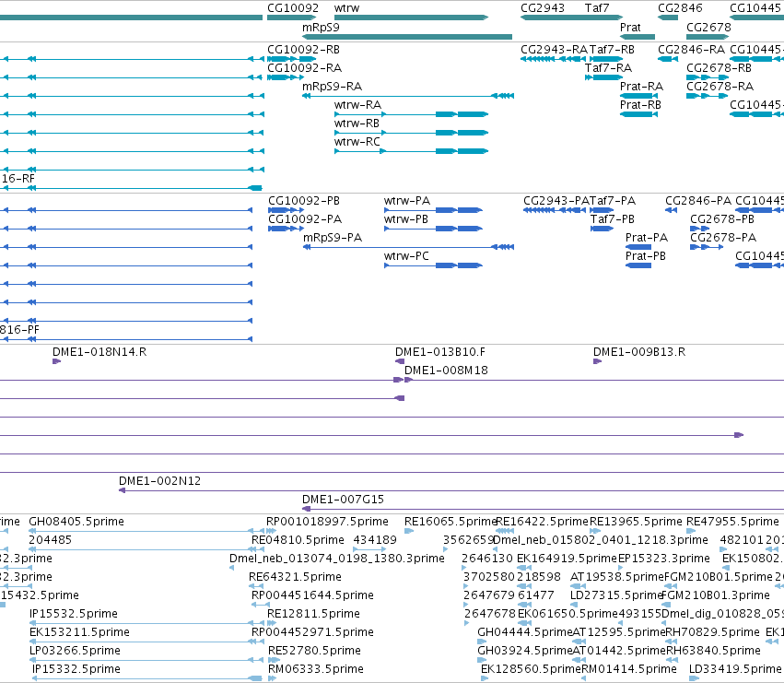Image resolution: width=784 pixels, height=683 pixels.
Task: Click the DME1-002N12 BAC label
Action: tap(159, 481)
